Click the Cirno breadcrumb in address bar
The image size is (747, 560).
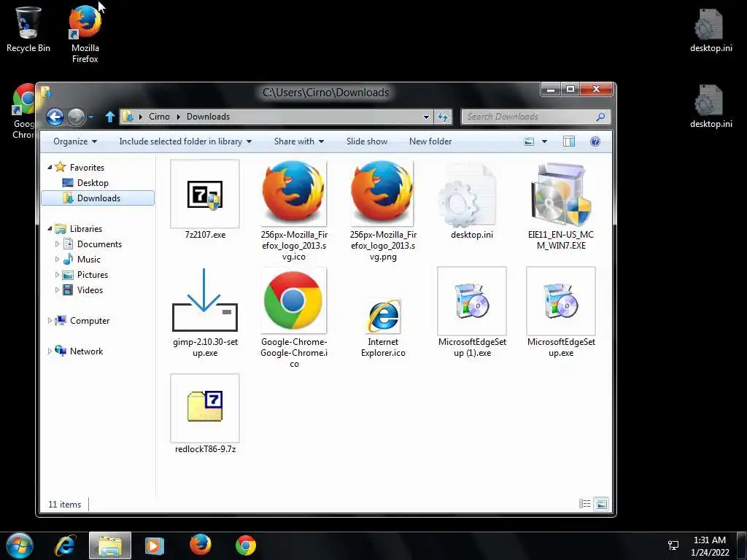tap(159, 117)
